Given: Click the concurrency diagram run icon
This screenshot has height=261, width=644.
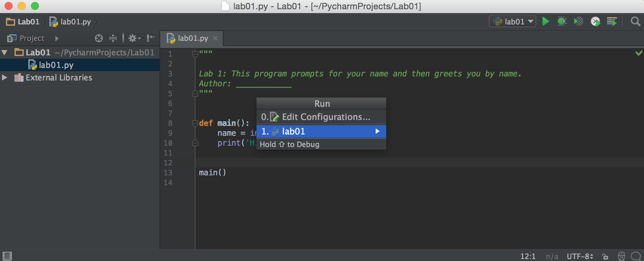Looking at the screenshot, I should coord(612,21).
